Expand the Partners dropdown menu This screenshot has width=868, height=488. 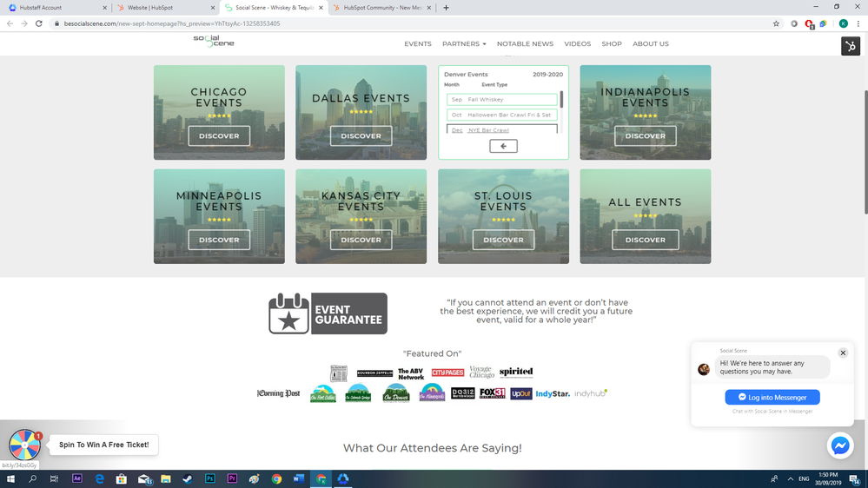click(x=464, y=43)
